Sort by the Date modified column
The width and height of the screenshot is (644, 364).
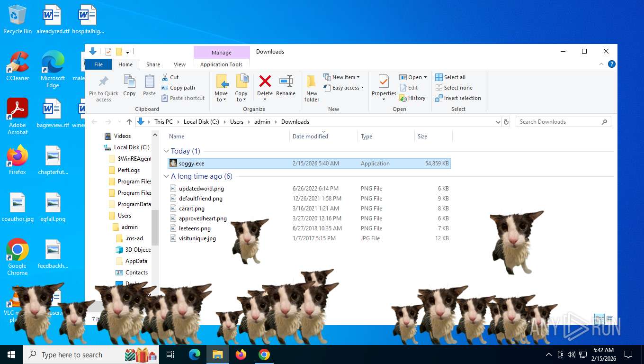(323, 136)
